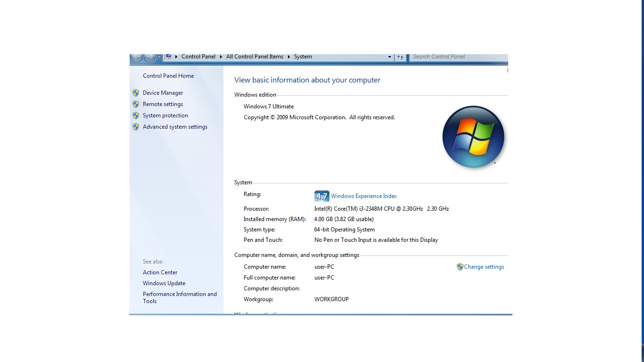
Task: Open System protection
Action: pos(165,115)
